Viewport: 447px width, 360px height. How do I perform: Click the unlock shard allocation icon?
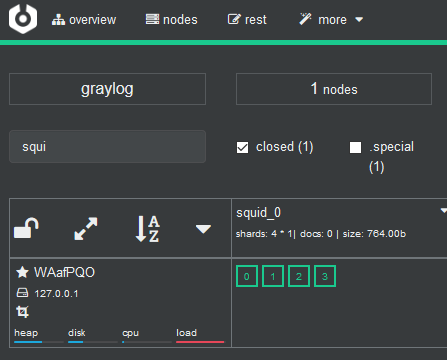coord(26,228)
